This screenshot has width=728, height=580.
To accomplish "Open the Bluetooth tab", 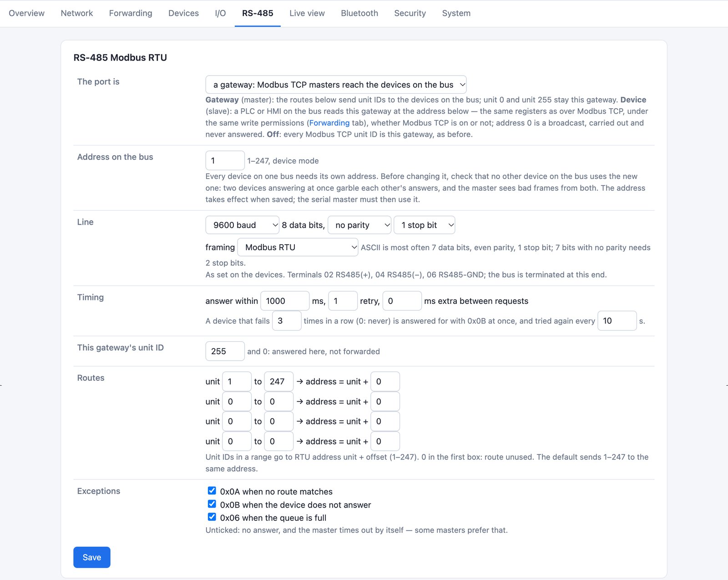I will (359, 13).
